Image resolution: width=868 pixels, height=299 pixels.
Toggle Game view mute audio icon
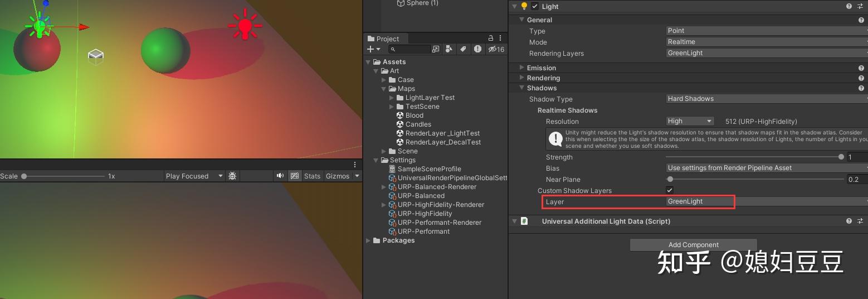[280, 176]
